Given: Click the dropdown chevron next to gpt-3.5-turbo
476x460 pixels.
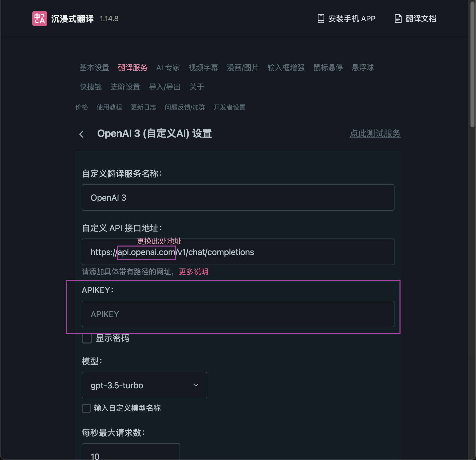Looking at the screenshot, I should coord(196,385).
